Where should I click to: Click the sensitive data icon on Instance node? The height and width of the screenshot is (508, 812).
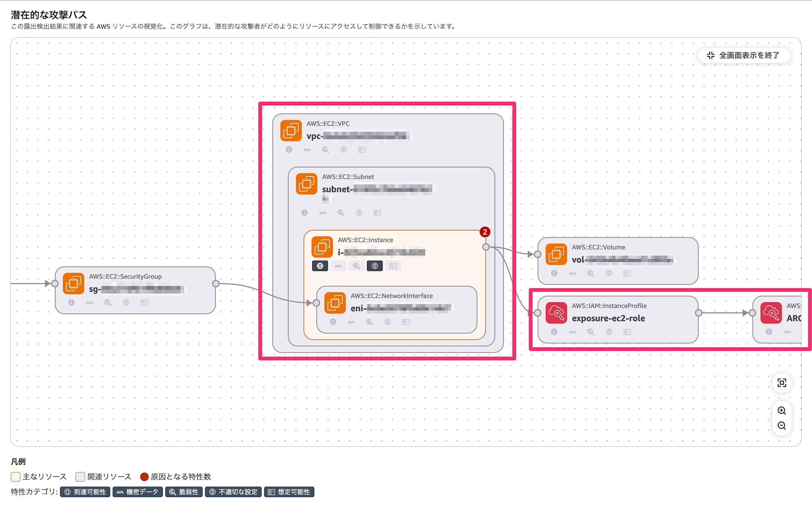click(338, 266)
